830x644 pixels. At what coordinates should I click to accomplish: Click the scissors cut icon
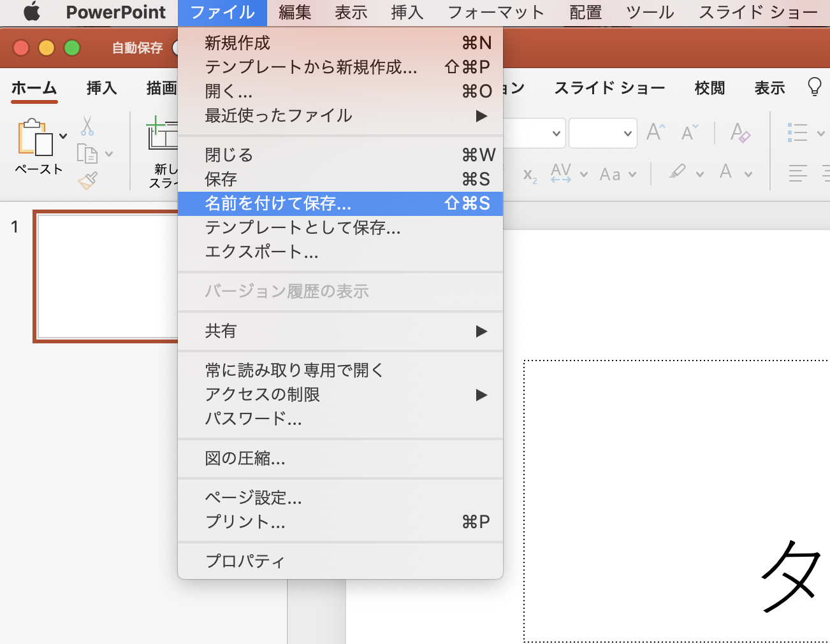(87, 125)
